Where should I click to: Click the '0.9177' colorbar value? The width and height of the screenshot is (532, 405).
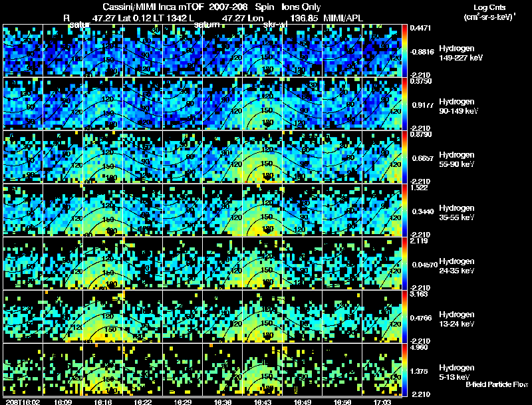click(x=422, y=105)
